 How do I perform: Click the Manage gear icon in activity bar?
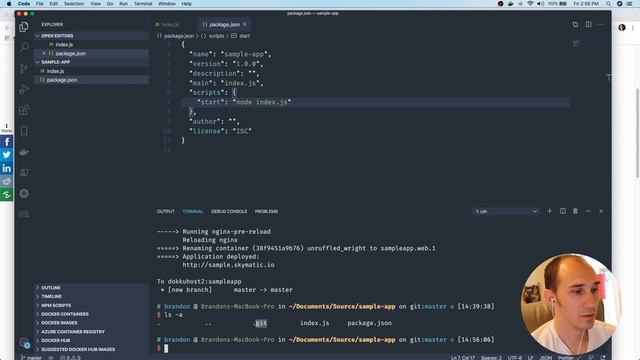click(24, 343)
